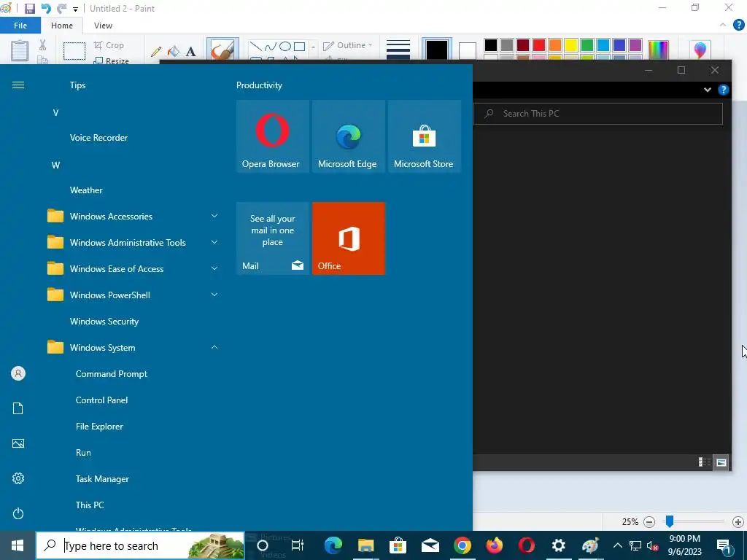Viewport: 747px width, 560px height.
Task: Click the taskbar search box
Action: click(140, 545)
